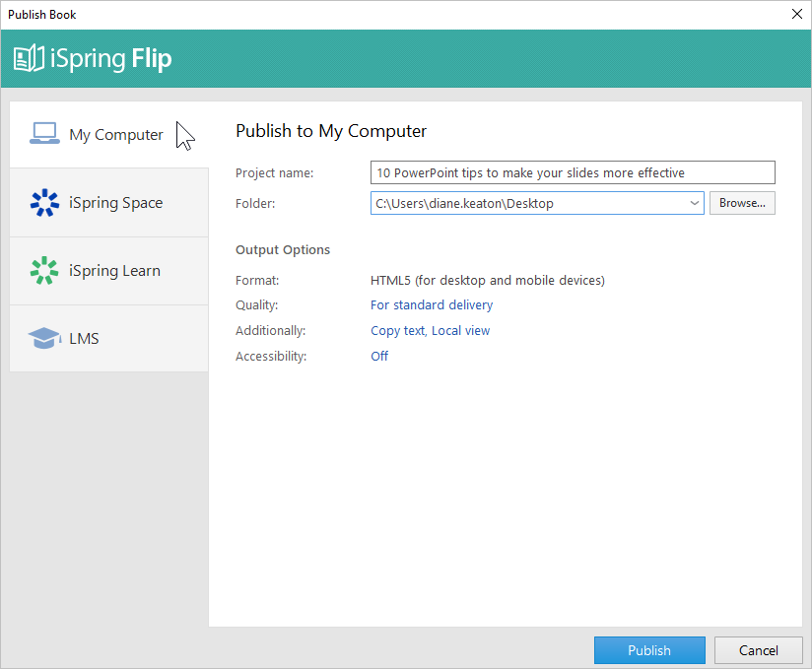Select the My Computer laptop icon

(x=44, y=134)
